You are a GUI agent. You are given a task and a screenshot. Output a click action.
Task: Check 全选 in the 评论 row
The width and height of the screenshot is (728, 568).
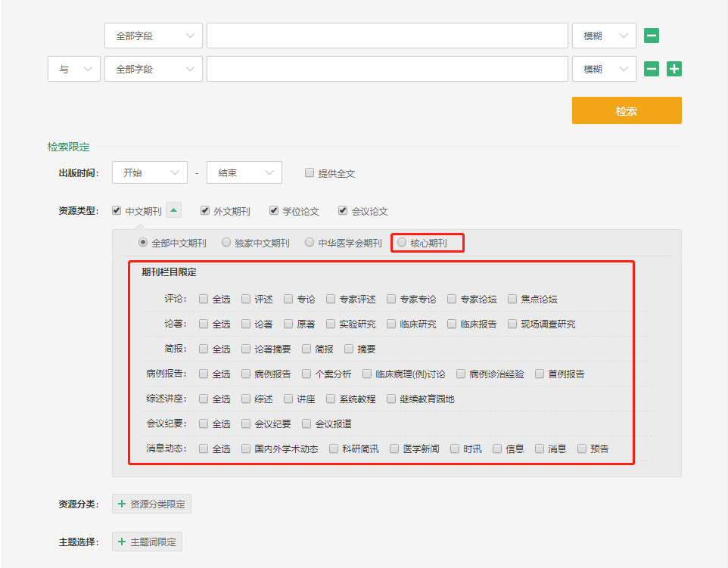204,299
